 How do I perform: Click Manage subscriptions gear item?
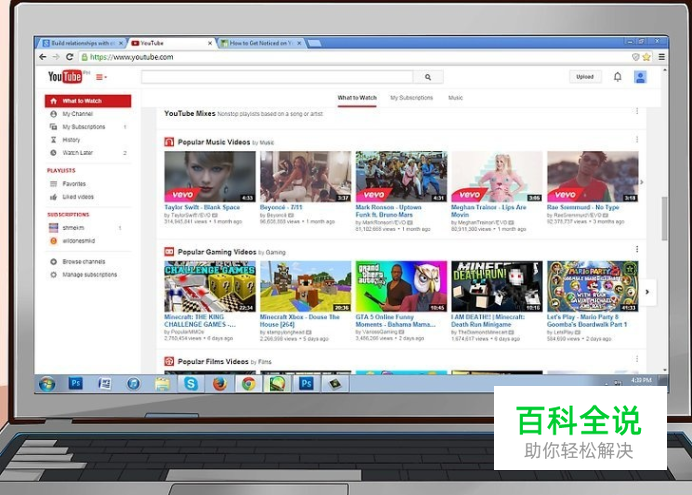coord(90,274)
